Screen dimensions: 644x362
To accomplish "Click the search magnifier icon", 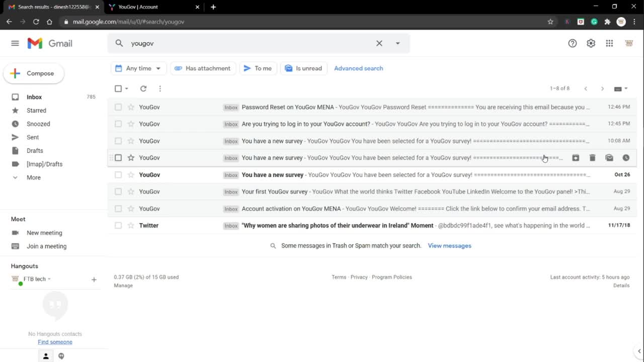I will pyautogui.click(x=119, y=43).
